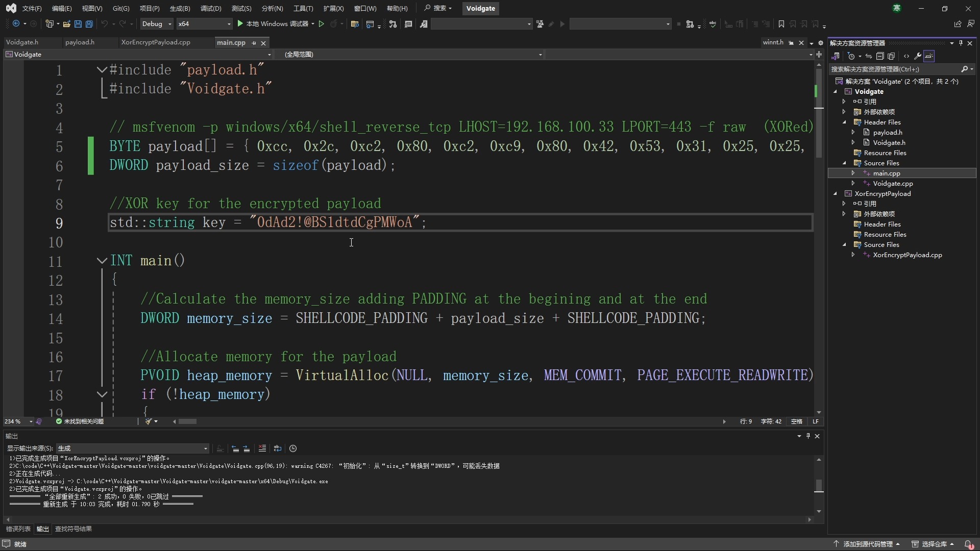Click the Show All Files icon in Solution Explorer

pyautogui.click(x=891, y=56)
